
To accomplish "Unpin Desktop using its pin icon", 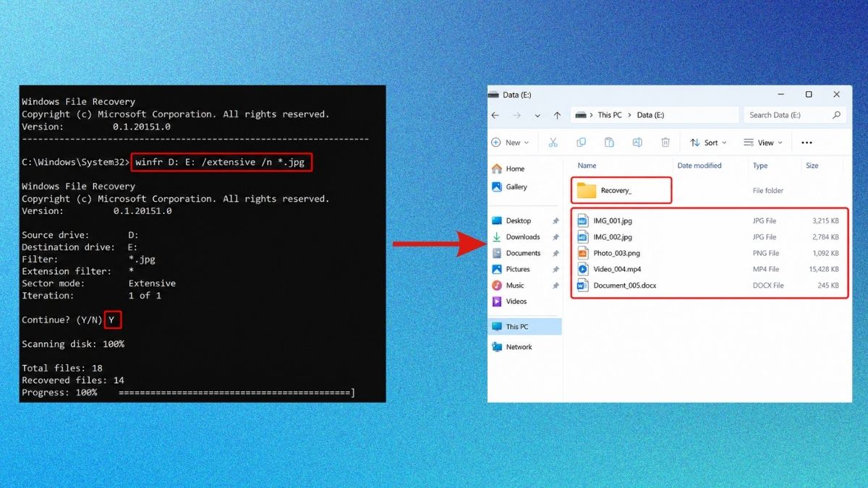I will tap(556, 221).
